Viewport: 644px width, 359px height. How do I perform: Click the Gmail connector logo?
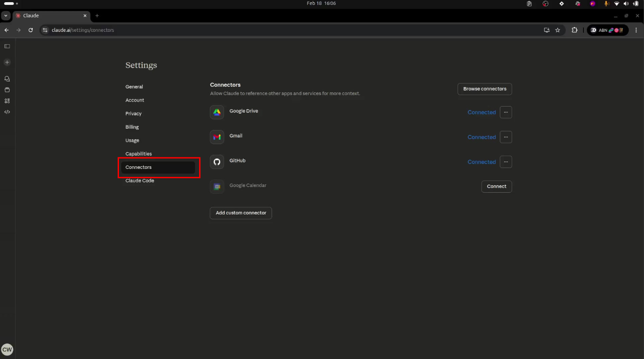[217, 137]
